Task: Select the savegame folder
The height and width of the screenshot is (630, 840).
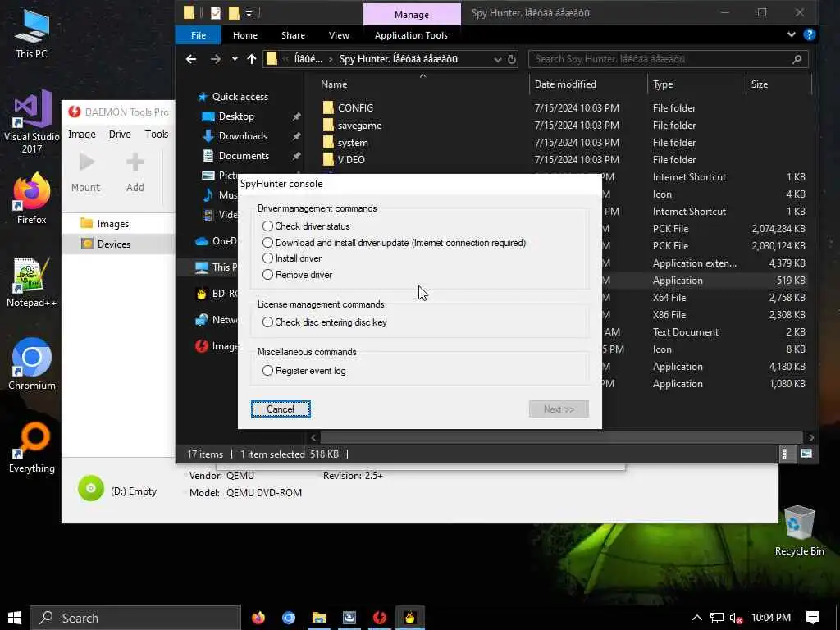Action: point(359,126)
